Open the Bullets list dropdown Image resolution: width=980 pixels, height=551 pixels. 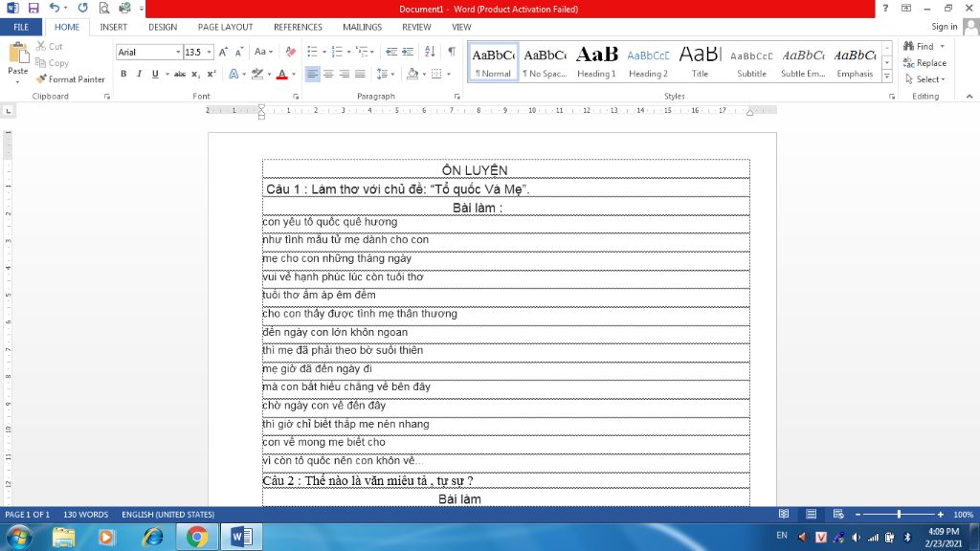[x=324, y=53]
